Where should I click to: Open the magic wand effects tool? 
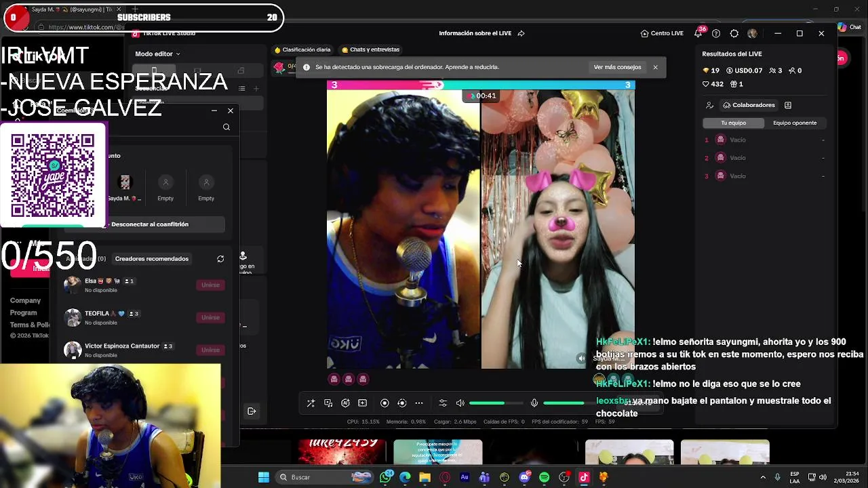coord(311,403)
